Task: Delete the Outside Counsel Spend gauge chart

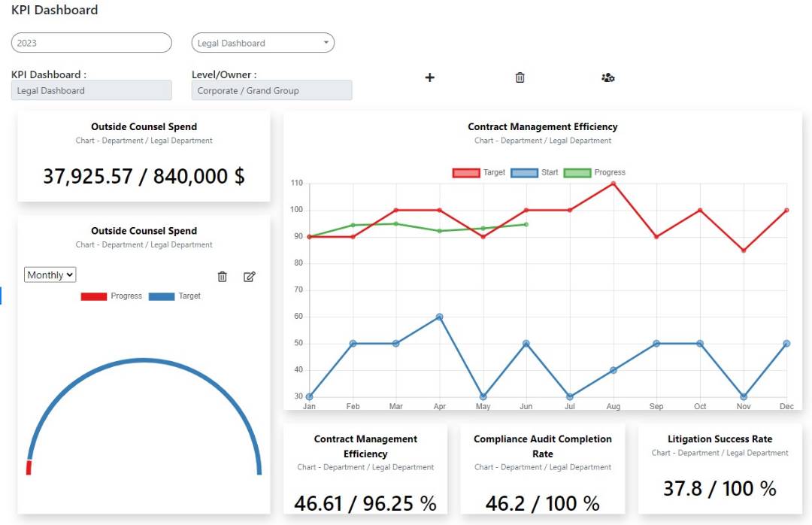Action: point(222,277)
